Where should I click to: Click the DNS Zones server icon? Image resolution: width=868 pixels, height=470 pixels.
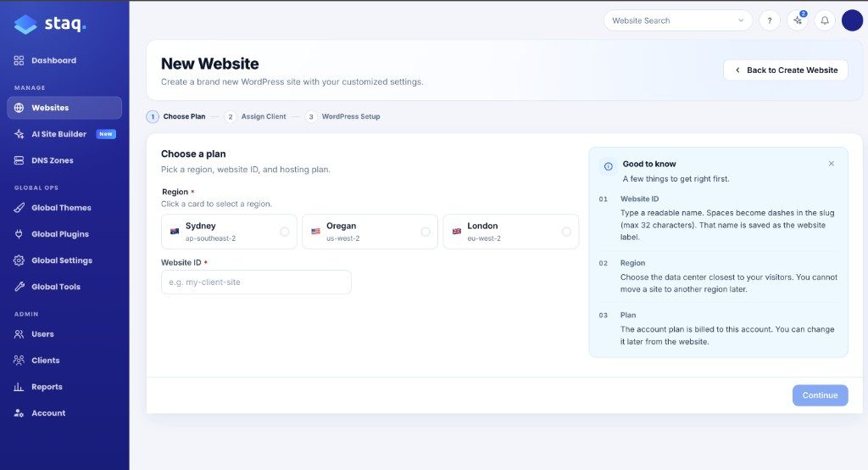(19, 160)
